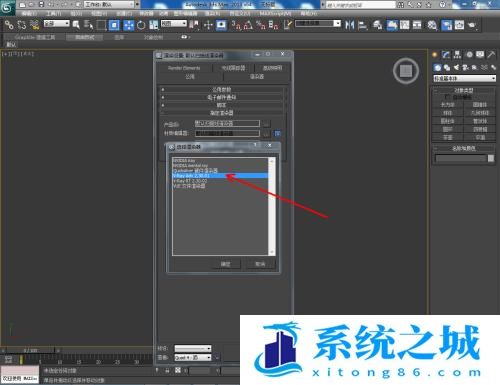The height and width of the screenshot is (385, 500).
Task: Toggle Spinner Snap
Action: pos(273,25)
